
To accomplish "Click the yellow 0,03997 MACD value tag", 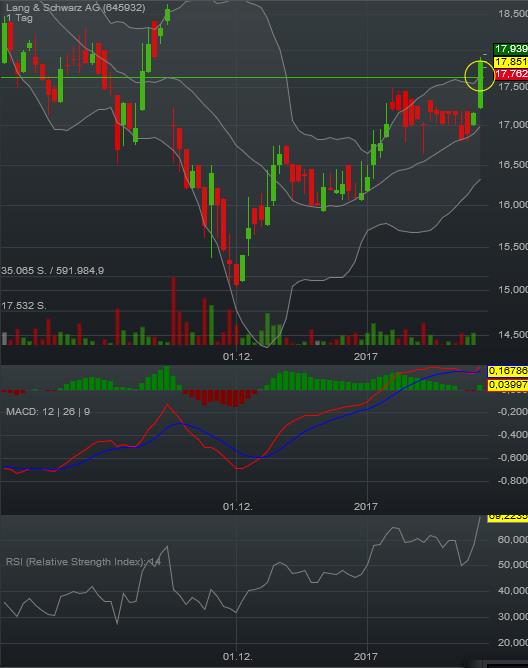I will (x=508, y=385).
